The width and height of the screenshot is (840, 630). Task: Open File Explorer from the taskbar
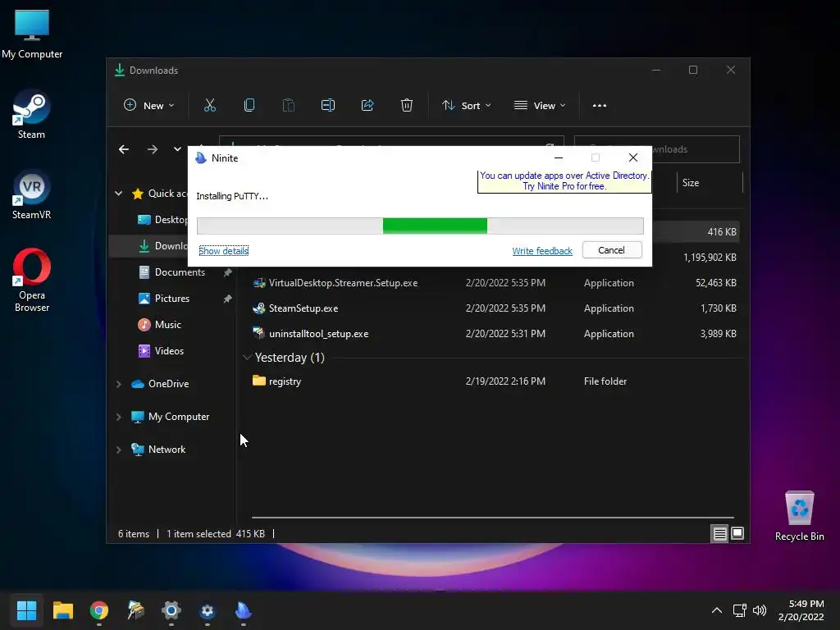pyautogui.click(x=62, y=610)
